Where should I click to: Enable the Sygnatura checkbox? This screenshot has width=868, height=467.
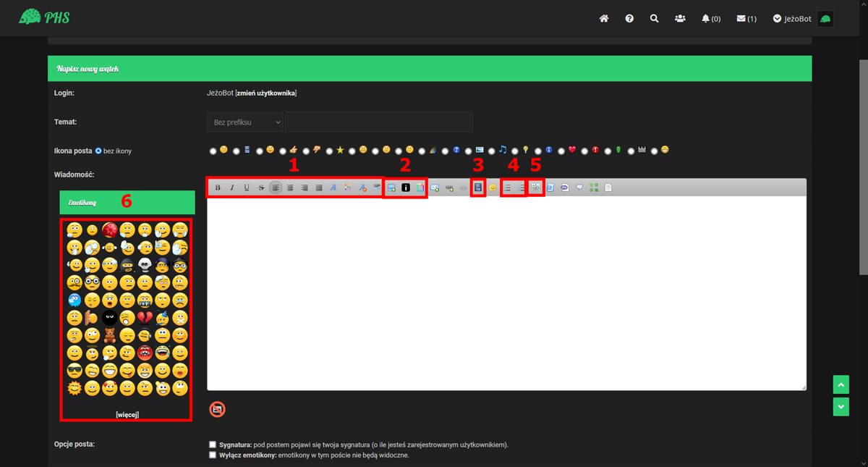213,445
